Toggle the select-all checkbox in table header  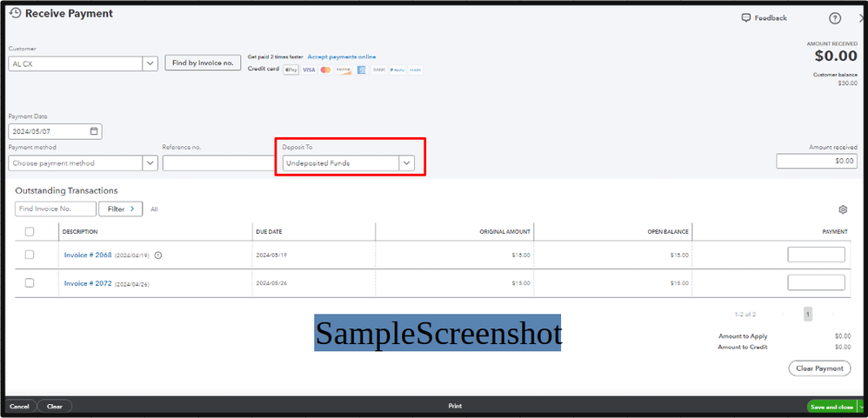pyautogui.click(x=30, y=232)
